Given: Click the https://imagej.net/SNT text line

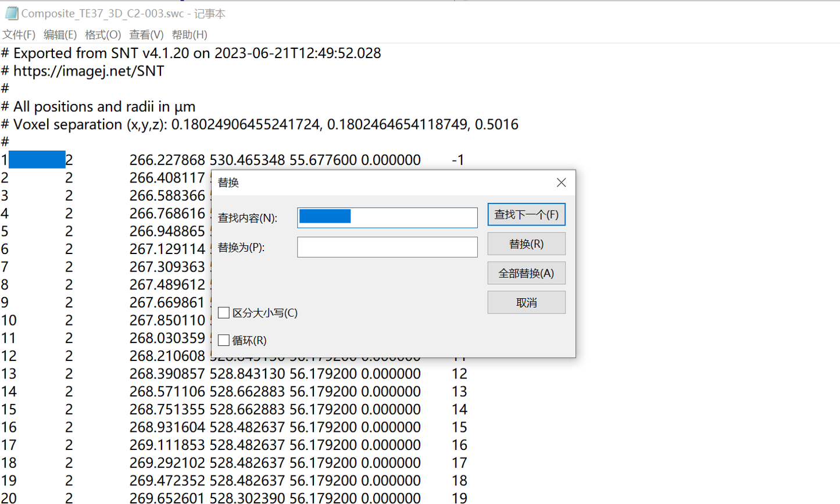Looking at the screenshot, I should [88, 71].
